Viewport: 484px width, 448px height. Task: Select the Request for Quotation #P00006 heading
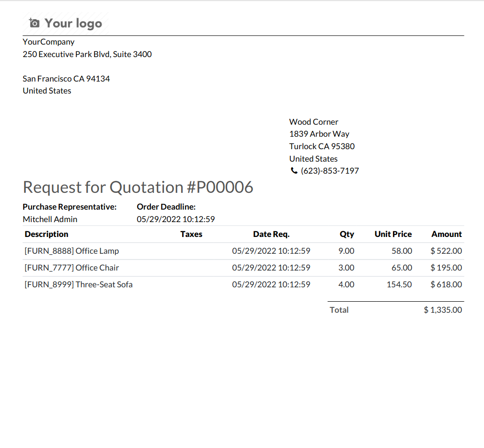(x=138, y=187)
